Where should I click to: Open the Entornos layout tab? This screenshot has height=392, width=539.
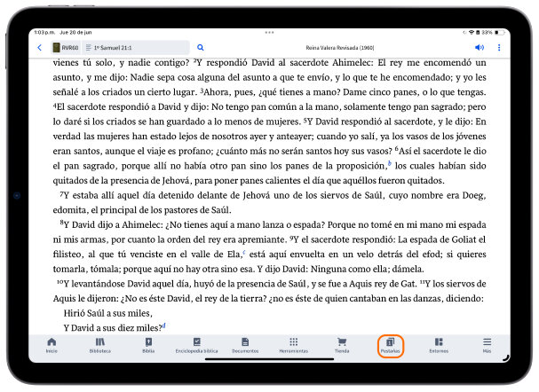click(439, 345)
